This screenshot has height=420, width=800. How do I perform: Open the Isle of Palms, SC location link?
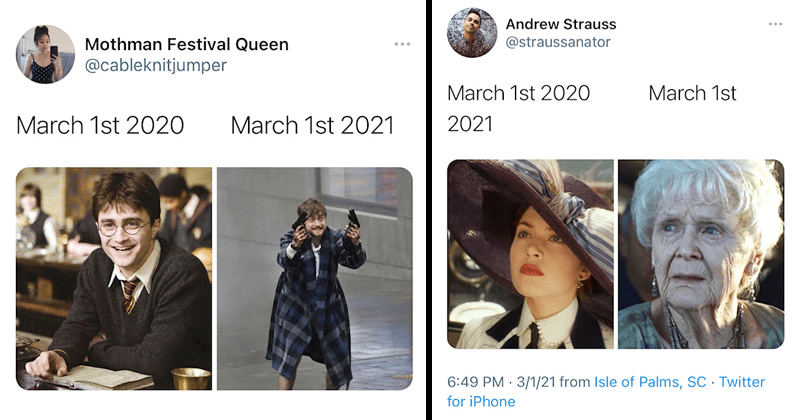point(650,382)
